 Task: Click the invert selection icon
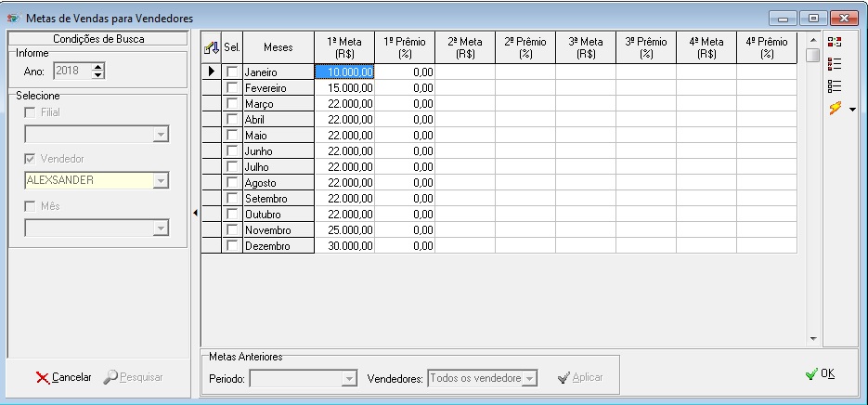(x=835, y=42)
